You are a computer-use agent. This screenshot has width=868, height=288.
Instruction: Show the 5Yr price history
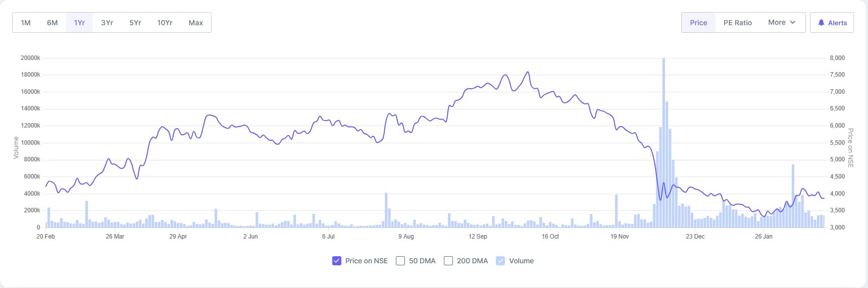pyautogui.click(x=135, y=23)
